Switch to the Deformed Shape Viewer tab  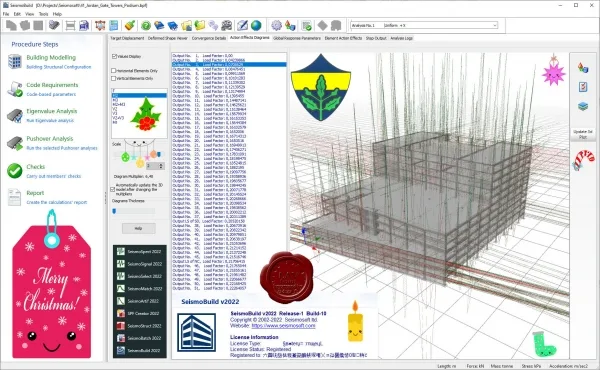[168, 38]
